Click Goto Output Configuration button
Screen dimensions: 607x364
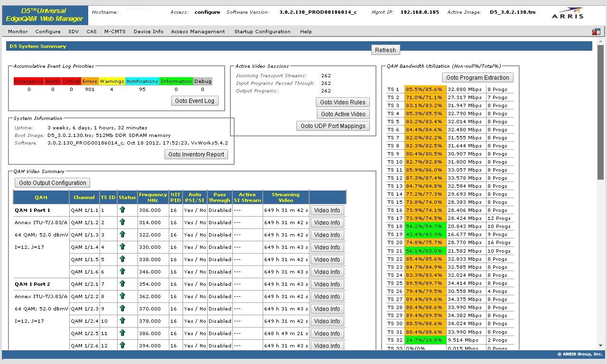[53, 183]
